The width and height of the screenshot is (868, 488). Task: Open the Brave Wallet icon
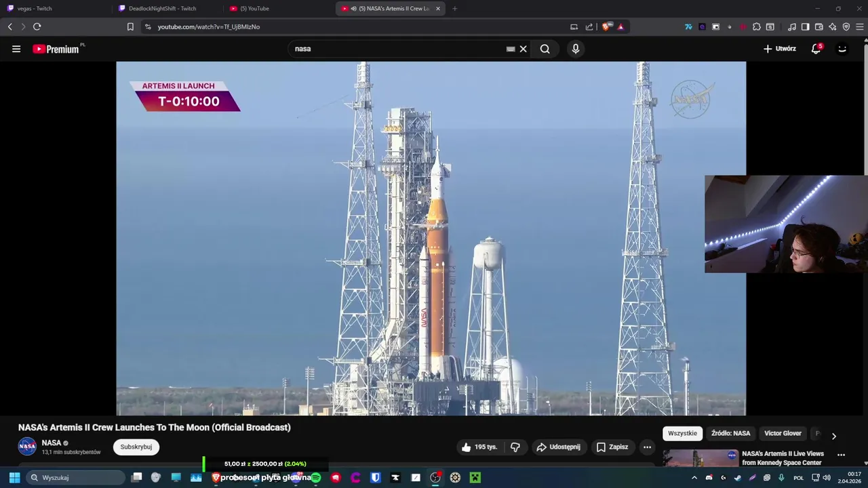(x=819, y=27)
